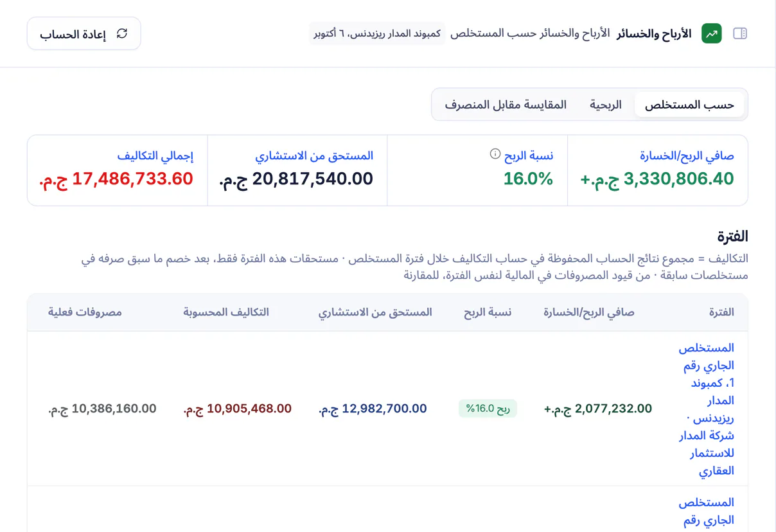The image size is (776, 532).
Task: Click the total costs value 17,486,733.60
Action: point(116,179)
